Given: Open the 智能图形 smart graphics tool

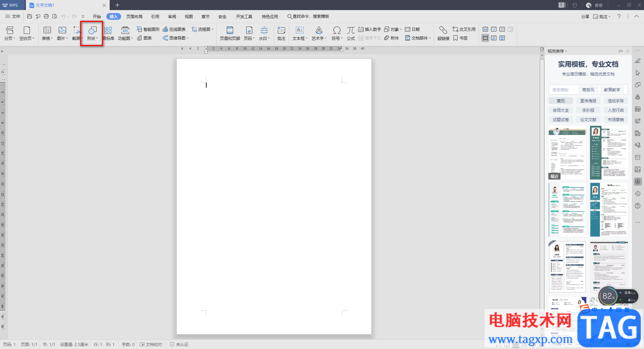Looking at the screenshot, I should tap(148, 30).
